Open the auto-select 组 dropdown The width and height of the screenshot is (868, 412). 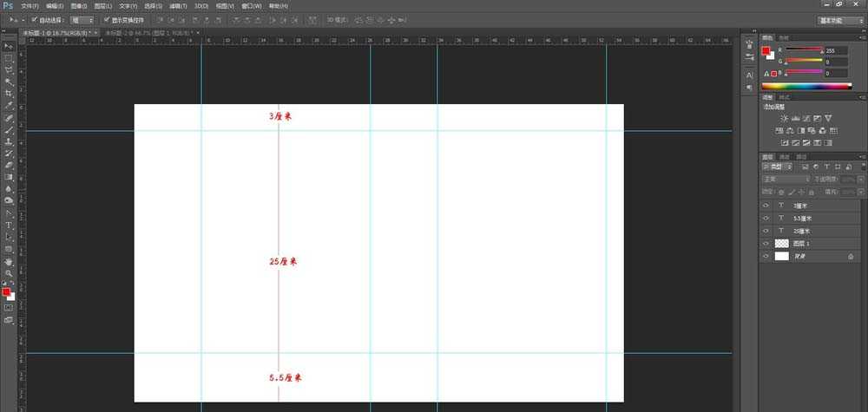click(x=82, y=19)
